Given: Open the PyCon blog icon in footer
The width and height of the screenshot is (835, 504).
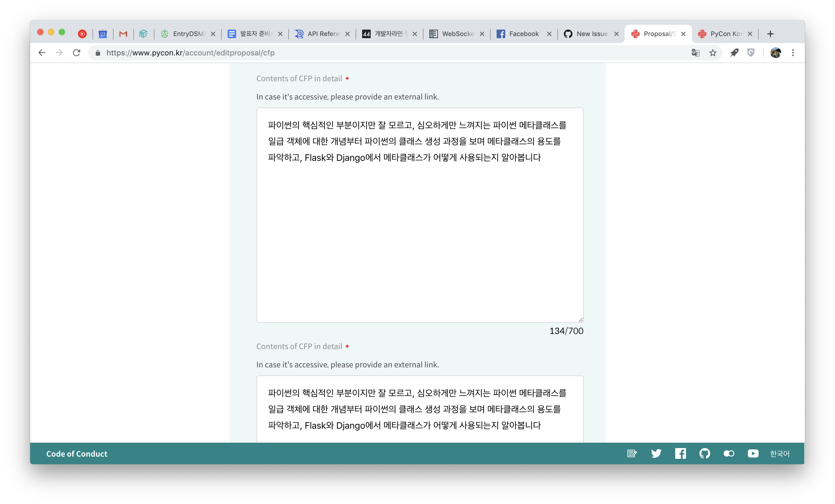Looking at the screenshot, I should (632, 454).
